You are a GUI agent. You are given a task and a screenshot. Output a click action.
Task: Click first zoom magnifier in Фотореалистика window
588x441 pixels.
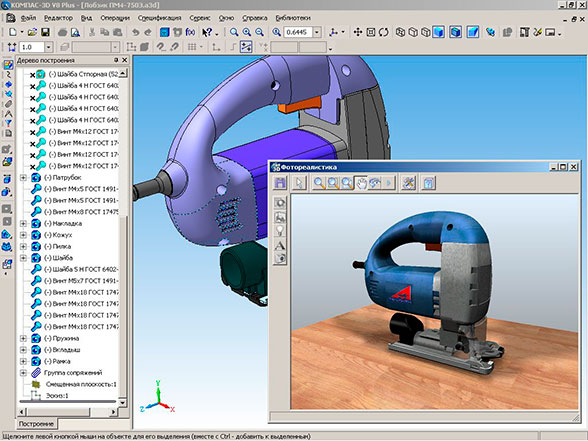click(319, 183)
